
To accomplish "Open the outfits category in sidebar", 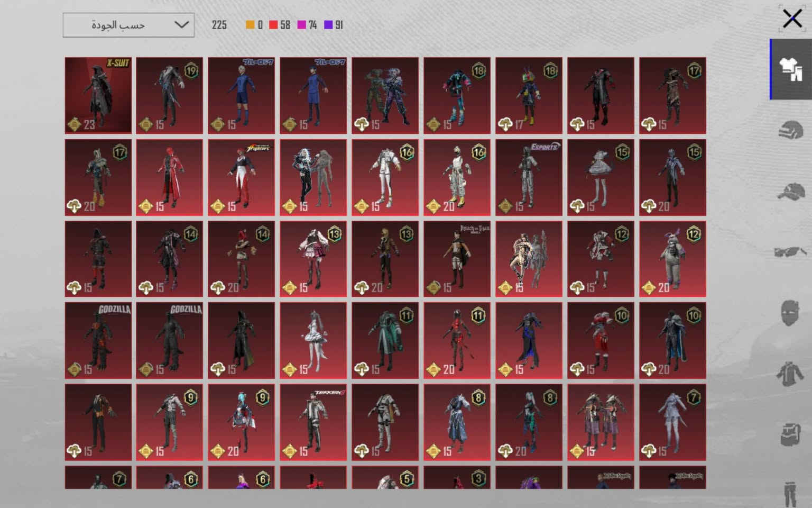I will 791,69.
